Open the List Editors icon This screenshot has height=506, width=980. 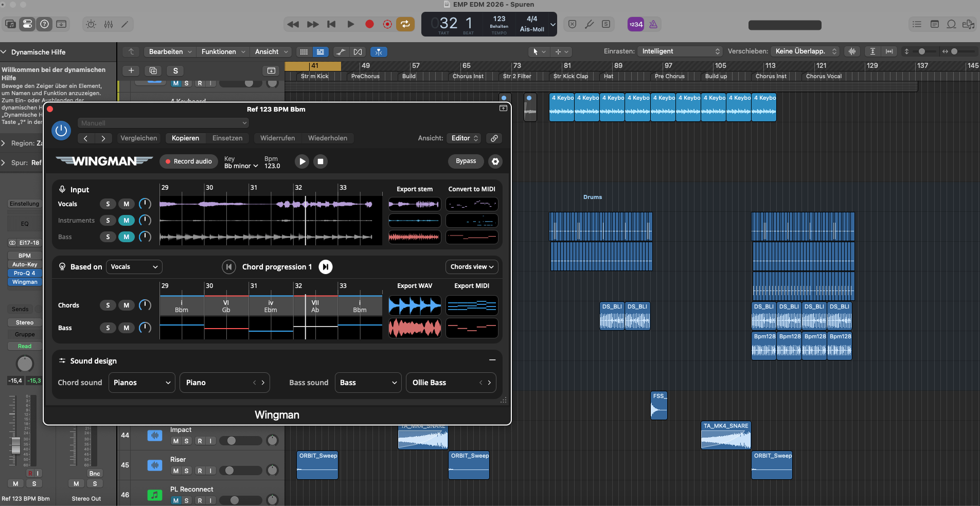917,24
